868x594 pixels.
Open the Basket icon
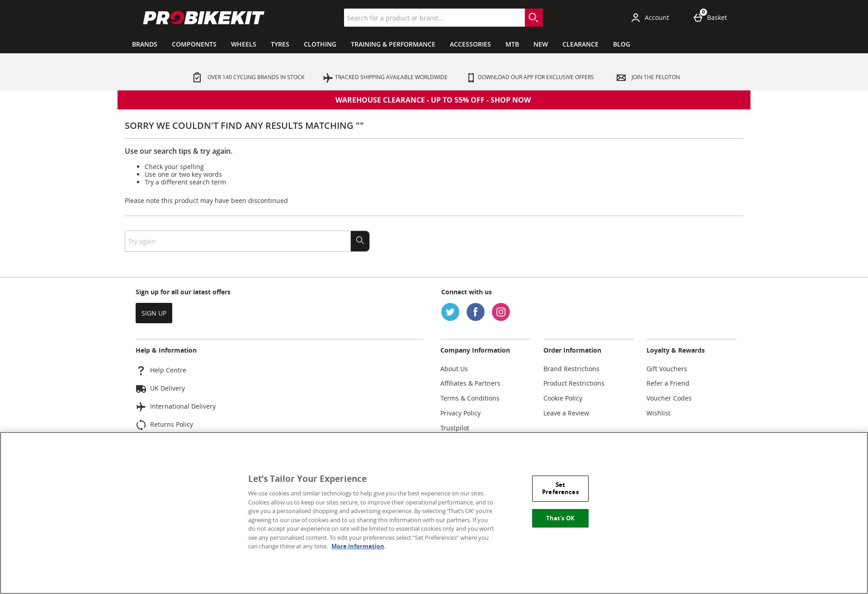click(x=698, y=18)
